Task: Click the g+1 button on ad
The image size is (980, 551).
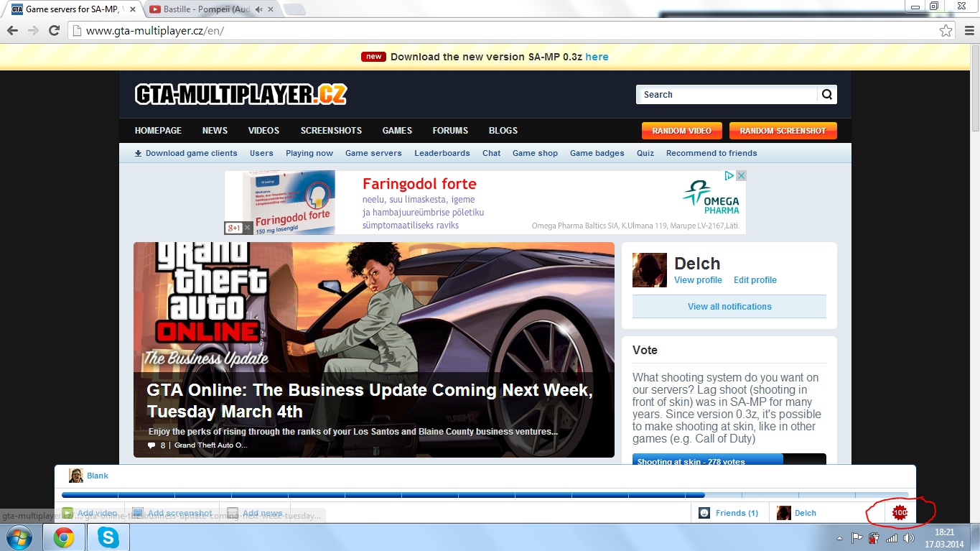Action: pyautogui.click(x=234, y=228)
